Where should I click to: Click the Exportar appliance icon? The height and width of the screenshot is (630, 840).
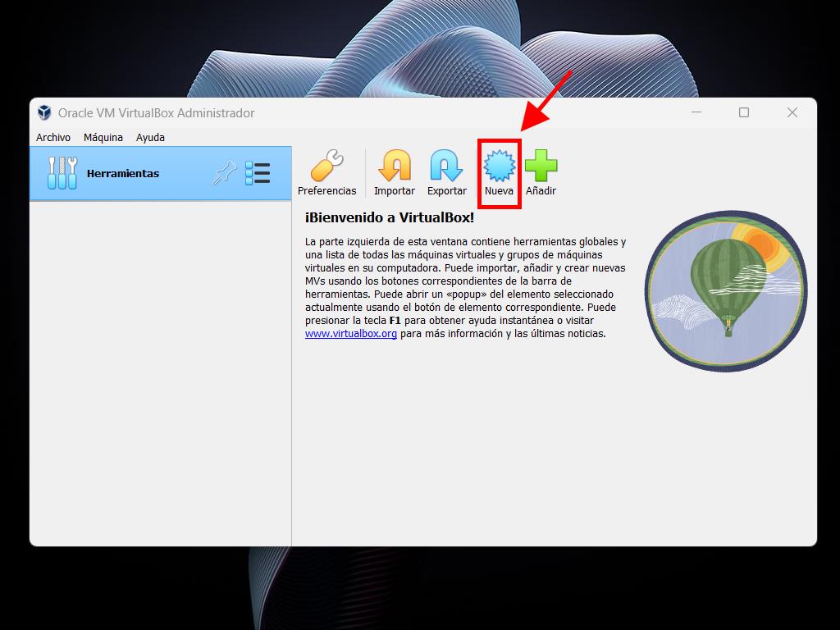tap(446, 167)
